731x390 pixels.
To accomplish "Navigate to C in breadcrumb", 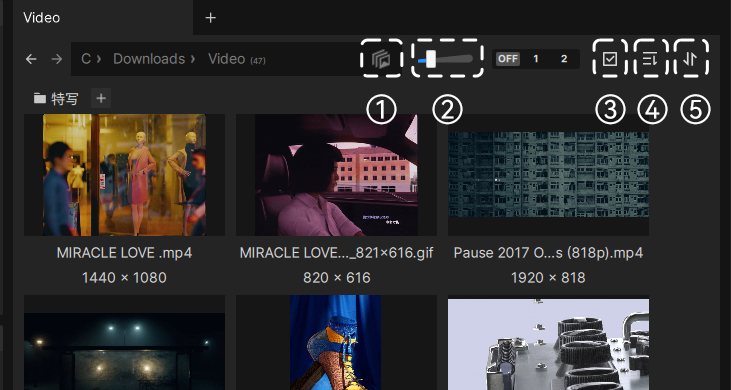I will [86, 59].
